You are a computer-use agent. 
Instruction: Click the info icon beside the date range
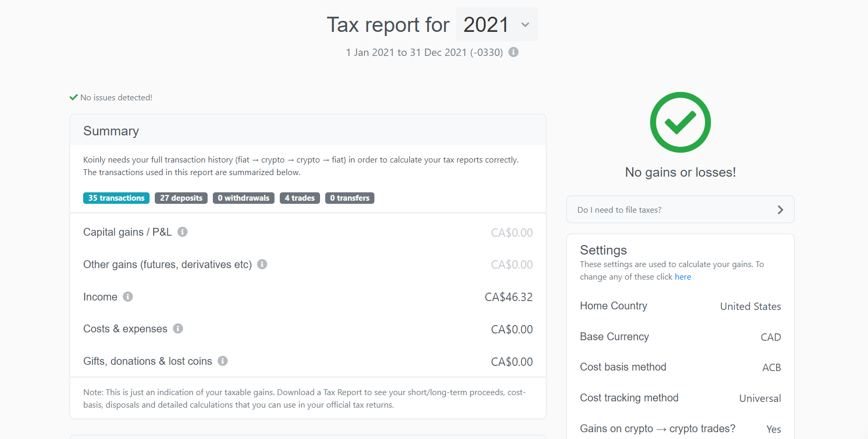(x=513, y=52)
